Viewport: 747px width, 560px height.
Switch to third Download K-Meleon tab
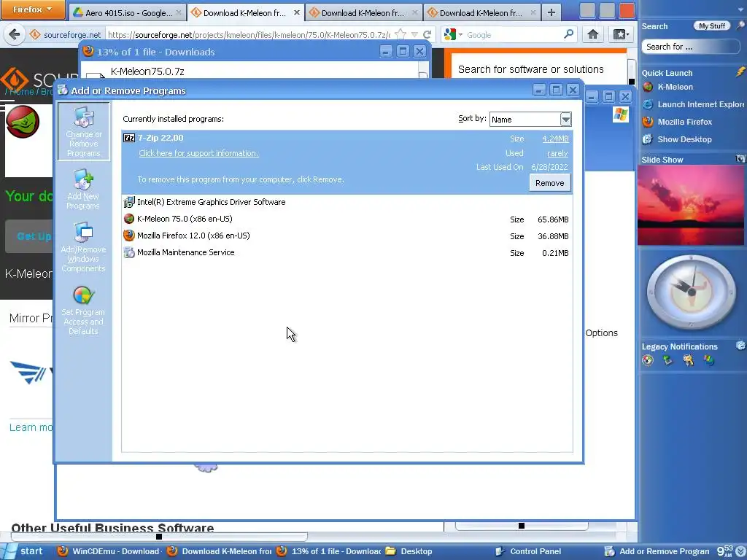(363, 13)
